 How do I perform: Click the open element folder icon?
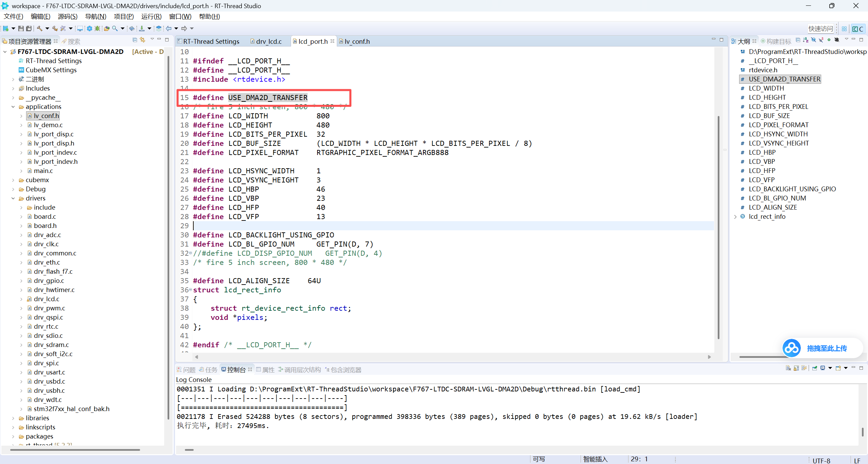click(107, 28)
